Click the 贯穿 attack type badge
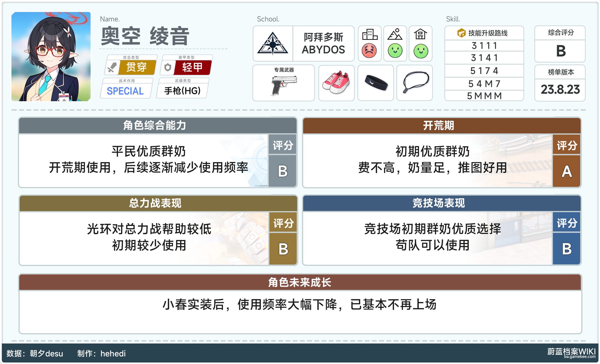600x364 pixels. 136,67
